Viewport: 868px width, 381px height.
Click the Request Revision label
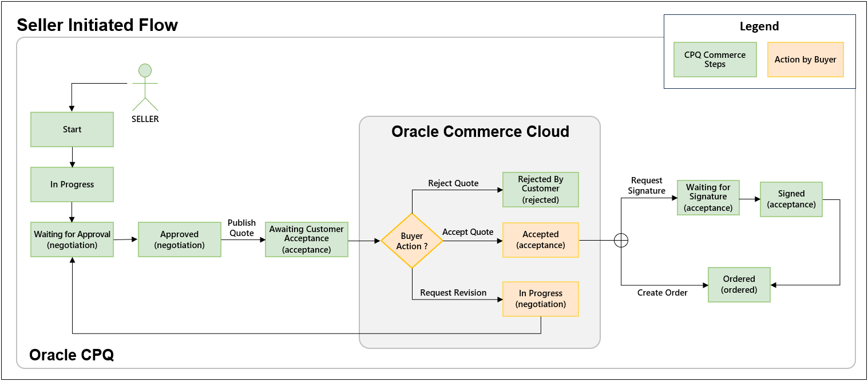click(453, 293)
